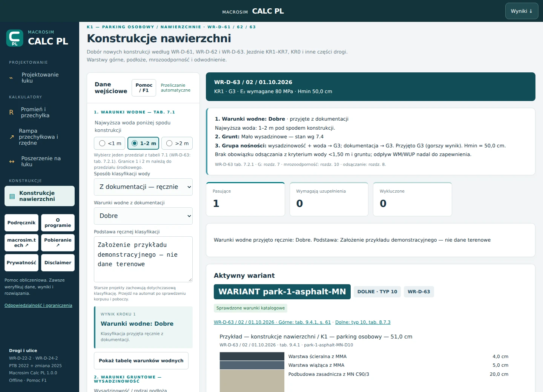Click the arrow icon beside Rampa przechyłkowa
Viewport: 543px width, 392px height.
(x=12, y=137)
